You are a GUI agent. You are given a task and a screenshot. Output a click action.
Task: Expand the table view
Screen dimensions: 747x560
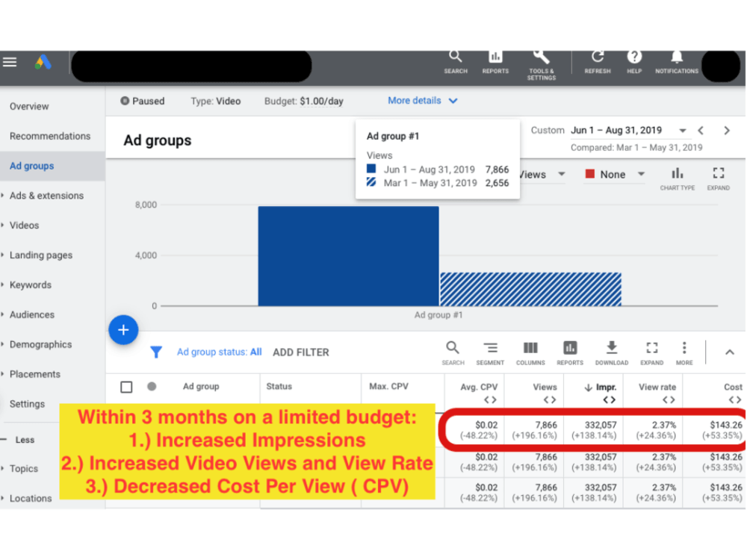tap(651, 353)
